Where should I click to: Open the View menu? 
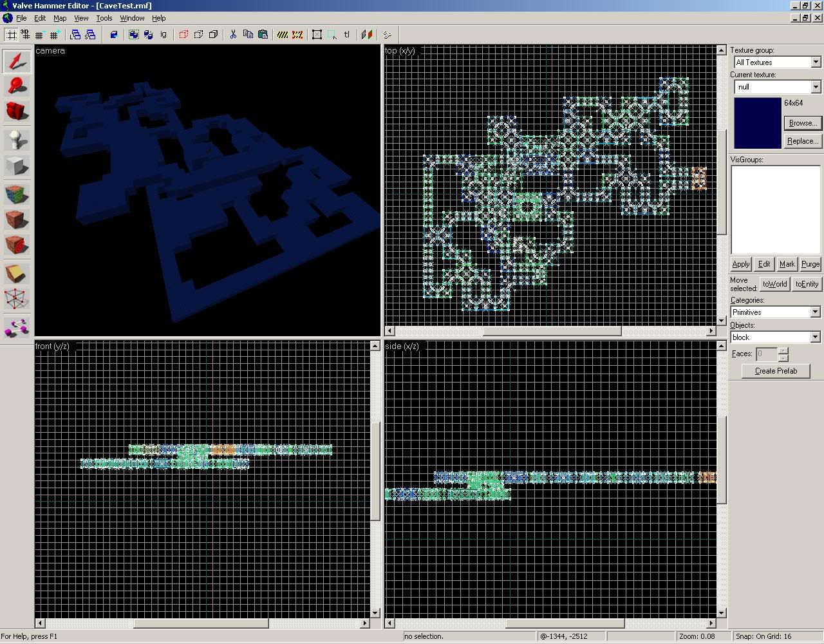(81, 18)
